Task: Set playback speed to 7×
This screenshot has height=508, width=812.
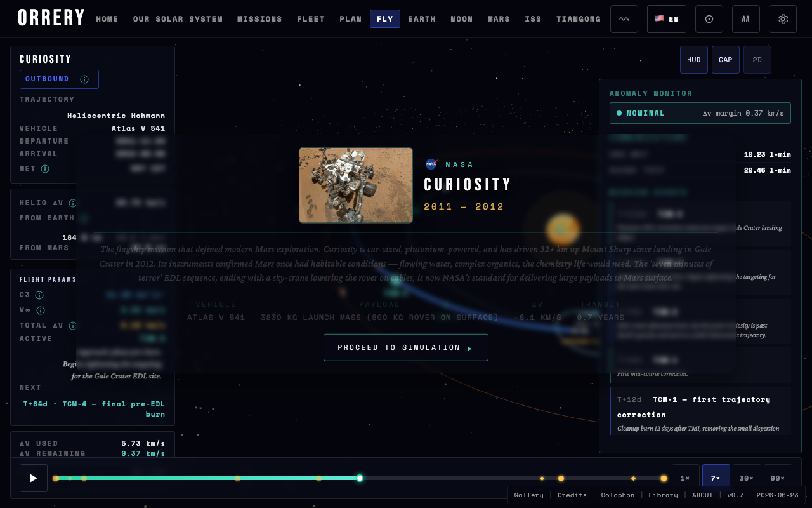Action: pyautogui.click(x=716, y=478)
